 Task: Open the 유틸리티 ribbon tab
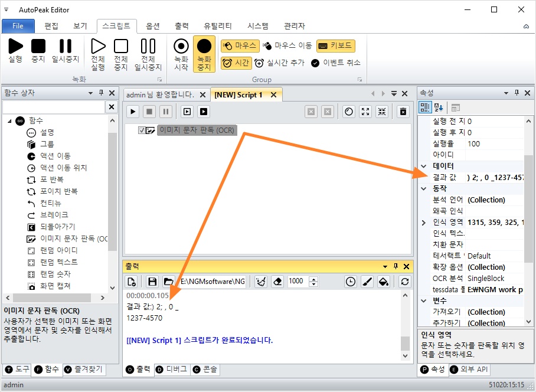point(218,26)
